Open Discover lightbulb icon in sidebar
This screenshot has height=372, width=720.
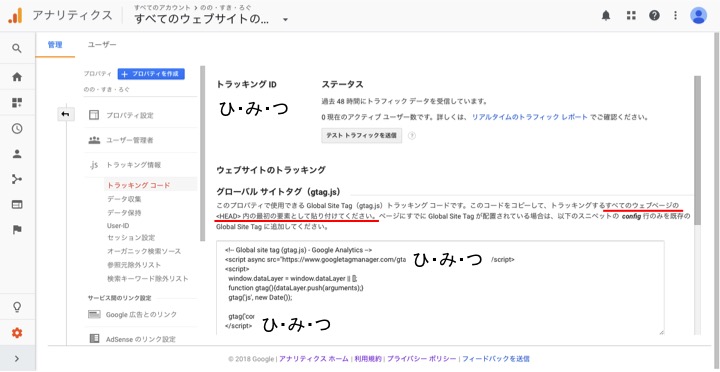pos(17,307)
